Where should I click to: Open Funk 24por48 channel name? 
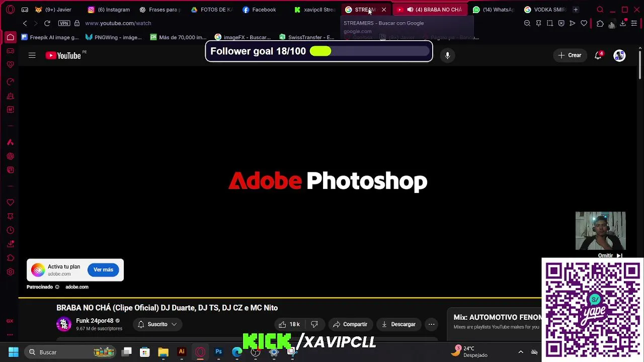95,321
